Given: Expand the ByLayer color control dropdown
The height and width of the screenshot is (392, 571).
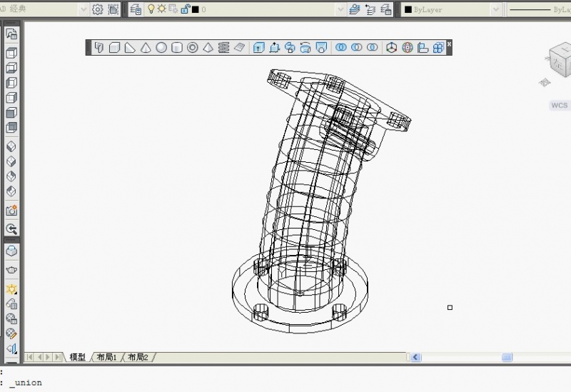Looking at the screenshot, I should pyautogui.click(x=495, y=9).
